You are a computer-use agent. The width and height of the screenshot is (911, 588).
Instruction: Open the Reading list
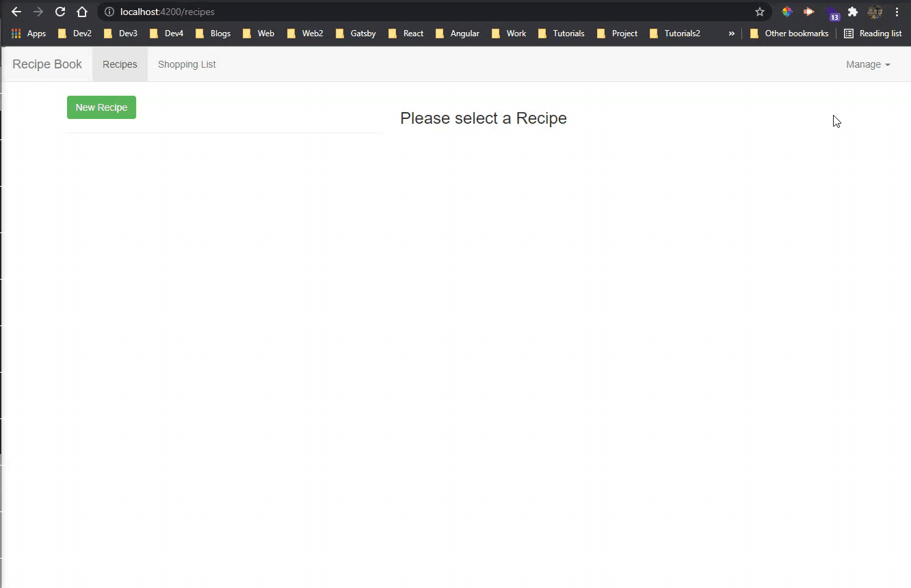point(873,33)
